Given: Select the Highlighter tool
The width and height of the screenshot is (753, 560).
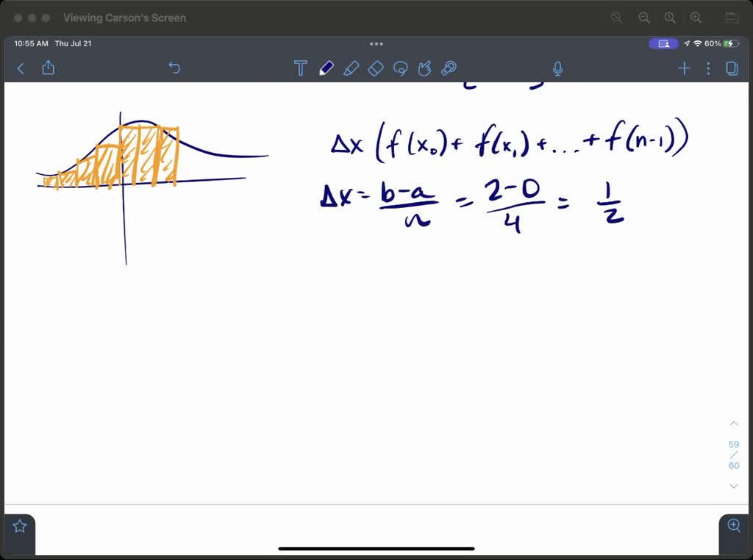Looking at the screenshot, I should [x=351, y=68].
